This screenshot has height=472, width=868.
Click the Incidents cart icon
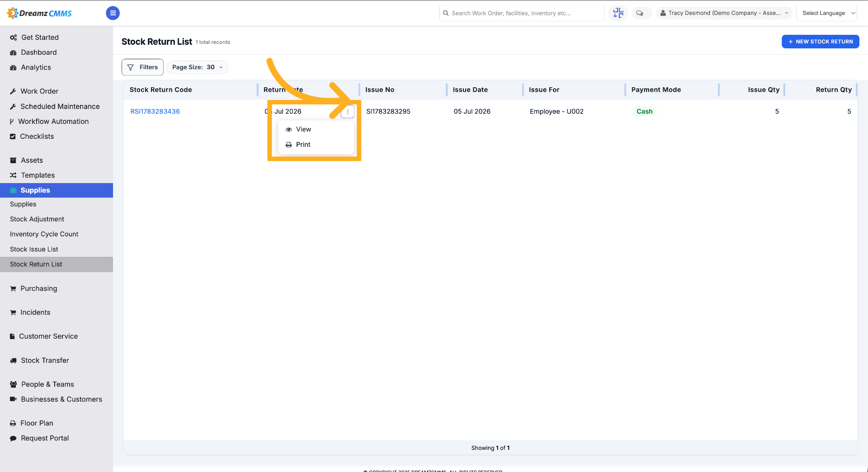(x=13, y=312)
